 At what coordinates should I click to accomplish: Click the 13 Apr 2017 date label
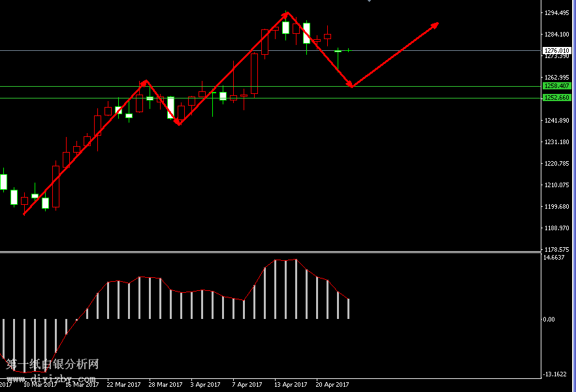pos(291,385)
